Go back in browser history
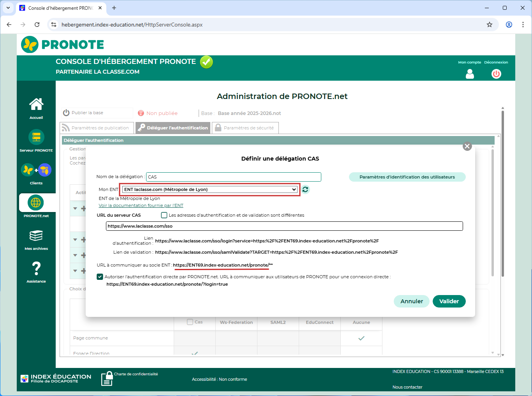Viewport: 532px width, 396px height. point(9,25)
